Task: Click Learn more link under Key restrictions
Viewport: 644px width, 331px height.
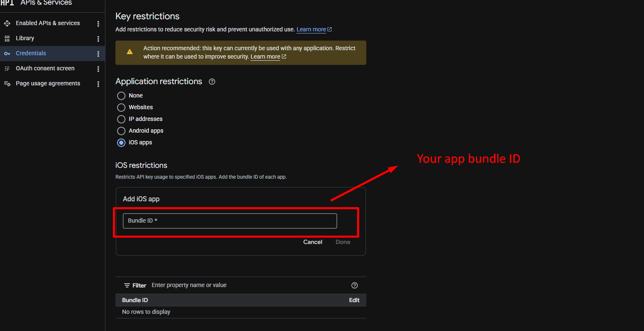Action: click(314, 29)
